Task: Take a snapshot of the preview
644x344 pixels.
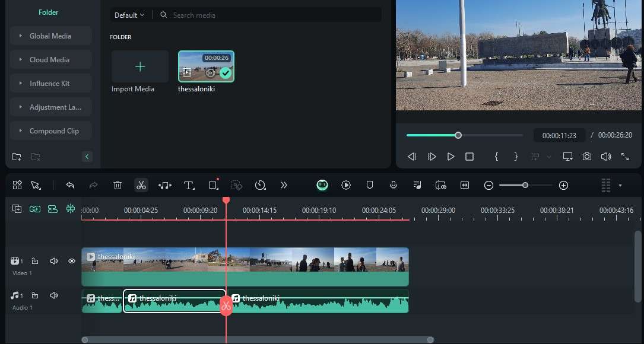Action: pos(587,157)
